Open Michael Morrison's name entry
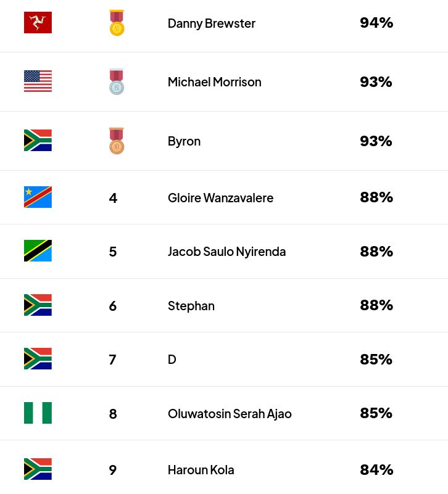The height and width of the screenshot is (494, 448). point(214,82)
